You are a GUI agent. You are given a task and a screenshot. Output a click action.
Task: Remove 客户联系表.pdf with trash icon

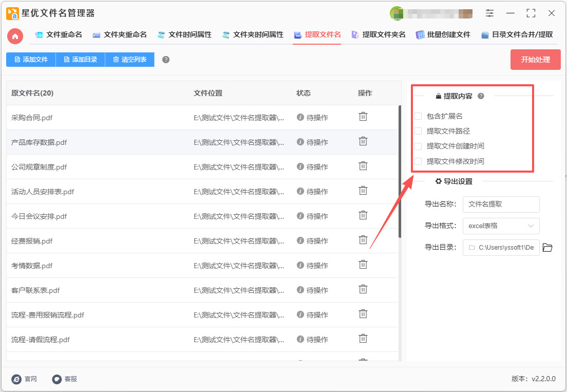click(363, 289)
